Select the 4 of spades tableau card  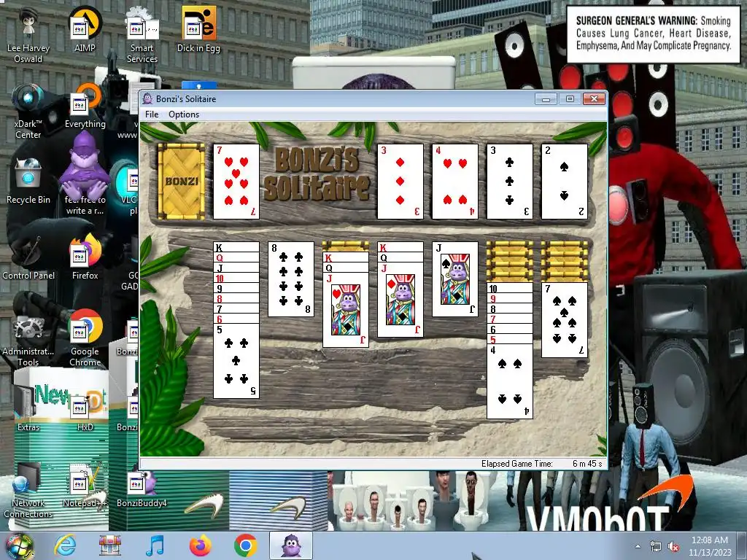510,381
